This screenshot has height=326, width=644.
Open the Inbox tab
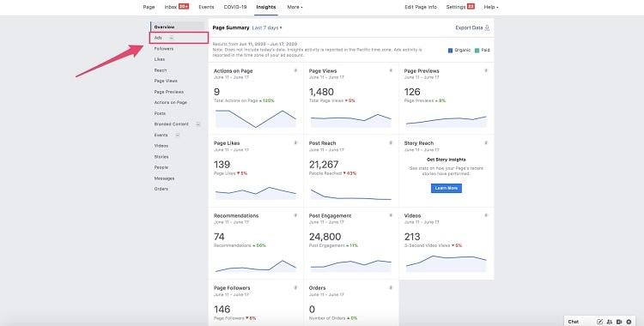pyautogui.click(x=171, y=7)
